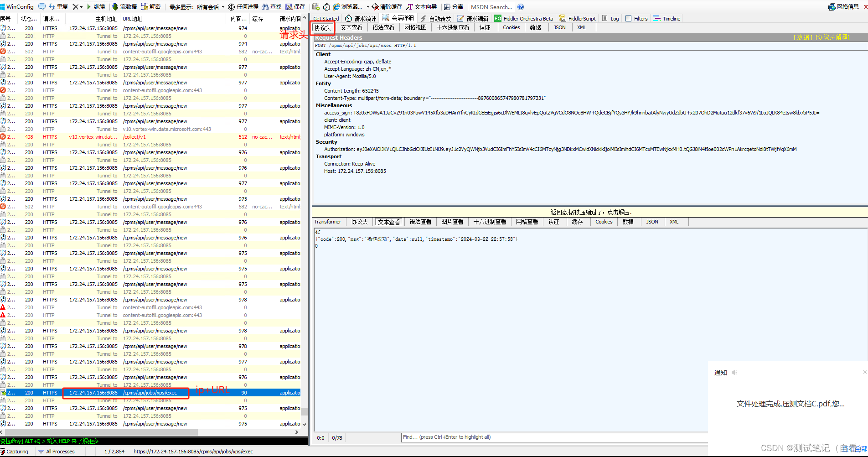Screen dimensions: 868x457
Task: Open the remove sessions dropdown arrow
Action: click(x=82, y=7)
